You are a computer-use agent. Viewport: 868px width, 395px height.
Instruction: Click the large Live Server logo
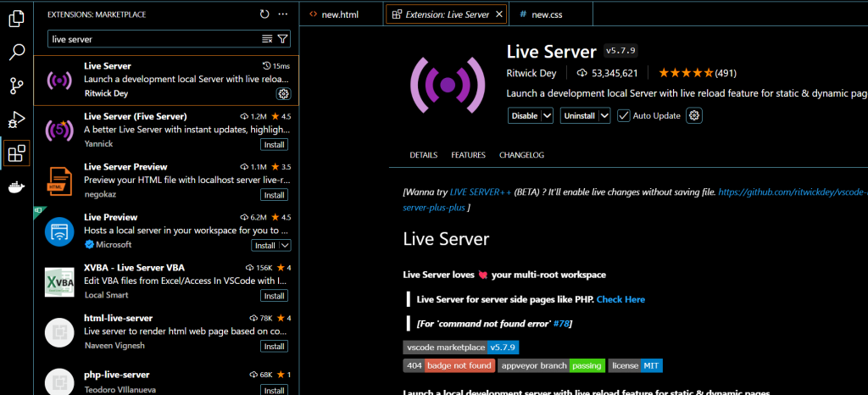448,84
